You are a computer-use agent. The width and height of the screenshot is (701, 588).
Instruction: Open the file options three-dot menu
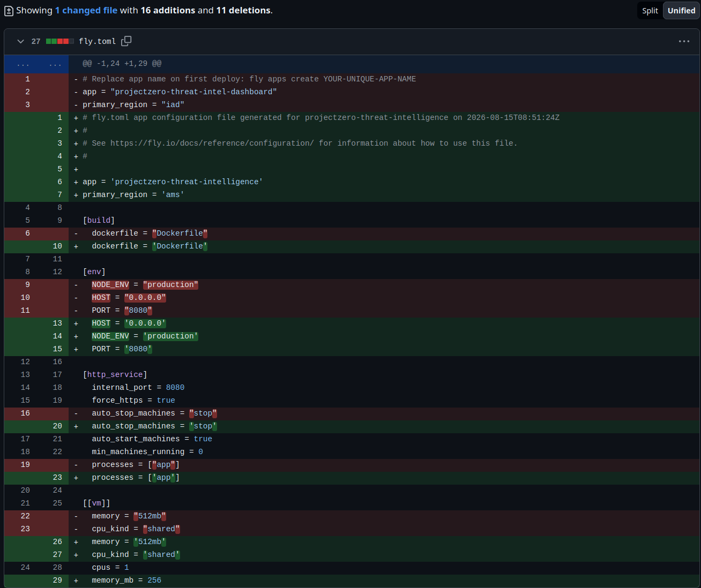pyautogui.click(x=684, y=41)
